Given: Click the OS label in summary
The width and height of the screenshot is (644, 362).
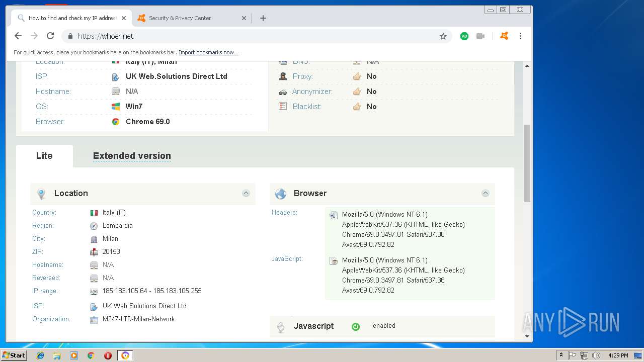Looking at the screenshot, I should pos(41,107).
